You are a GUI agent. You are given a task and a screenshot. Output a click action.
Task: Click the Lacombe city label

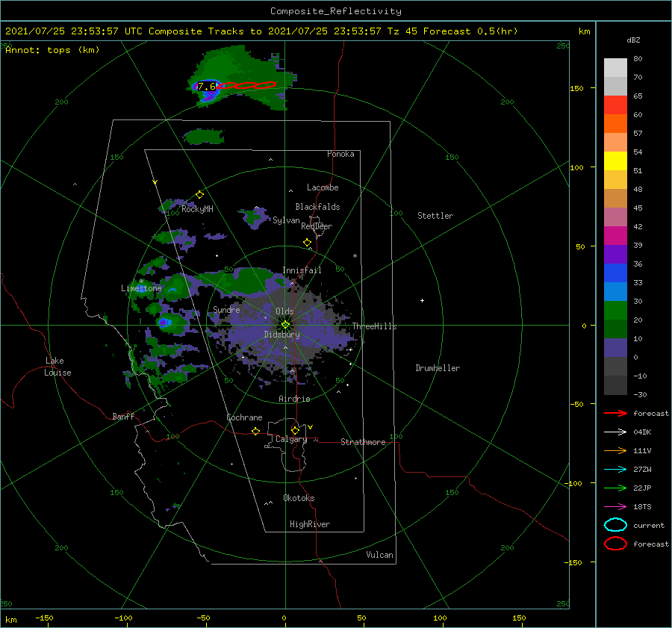point(323,187)
